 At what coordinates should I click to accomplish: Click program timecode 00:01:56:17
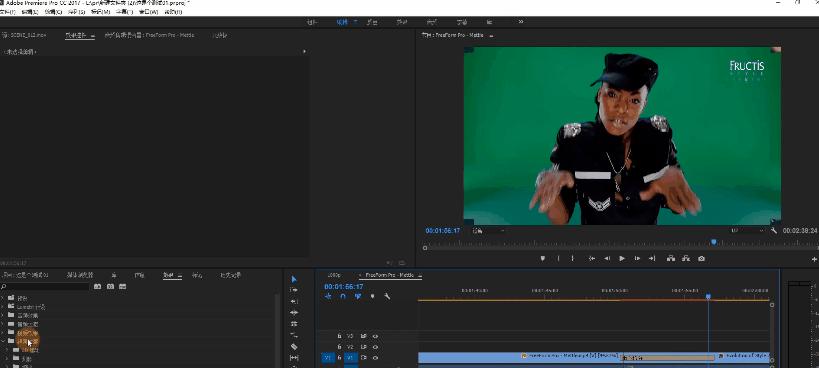coord(442,231)
